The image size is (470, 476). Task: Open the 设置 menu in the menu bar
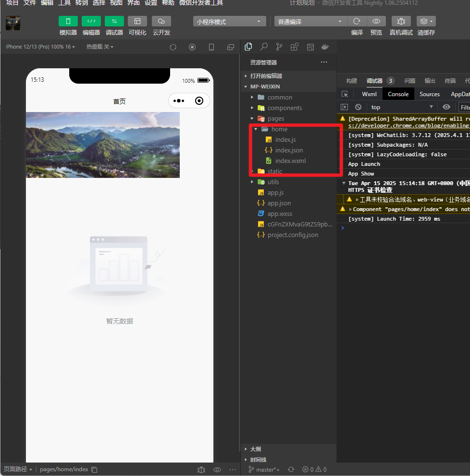(150, 3)
